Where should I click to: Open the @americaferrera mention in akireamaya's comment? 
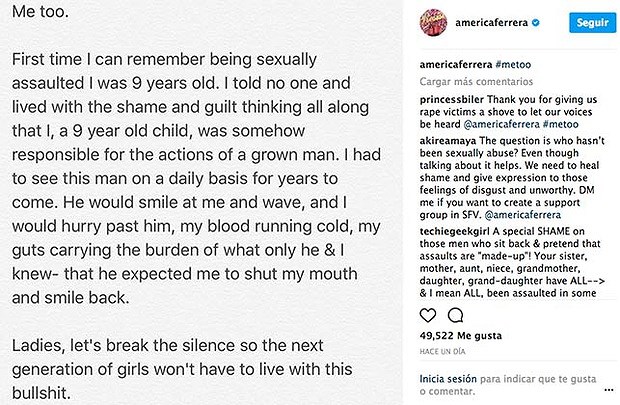coord(523,215)
